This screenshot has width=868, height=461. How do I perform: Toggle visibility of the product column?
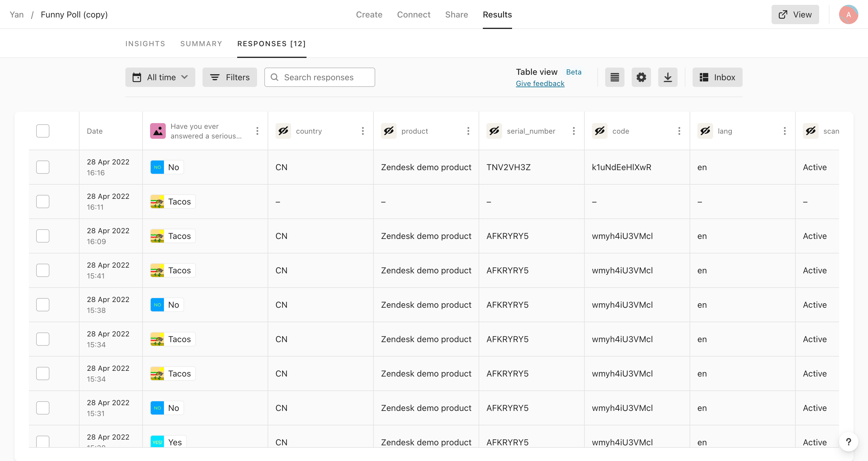(x=388, y=131)
